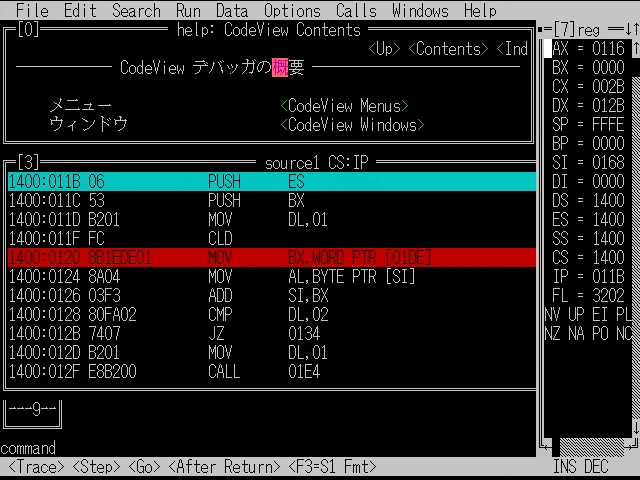This screenshot has width=640, height=480.
Task: Click the <Trace> button
Action: tap(36, 466)
